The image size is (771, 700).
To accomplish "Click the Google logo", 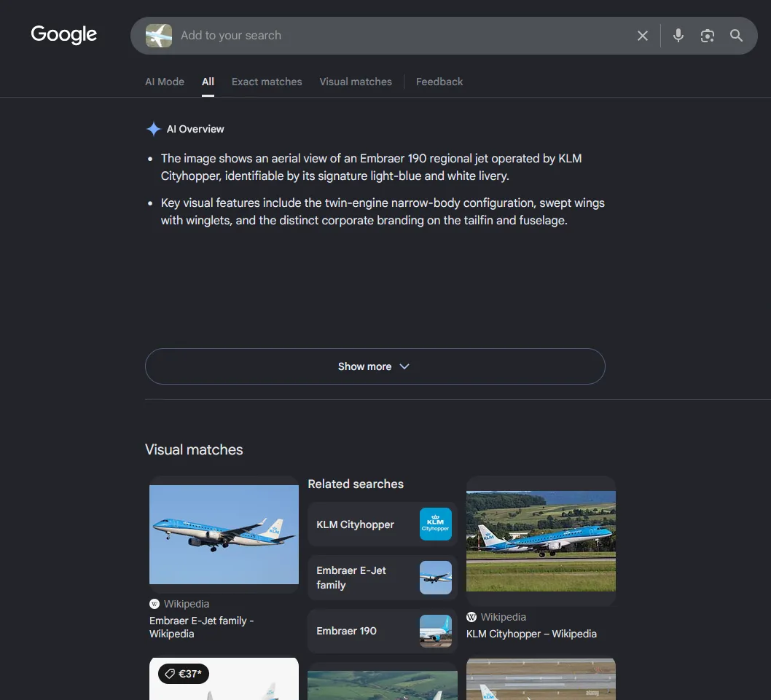I will tap(64, 34).
